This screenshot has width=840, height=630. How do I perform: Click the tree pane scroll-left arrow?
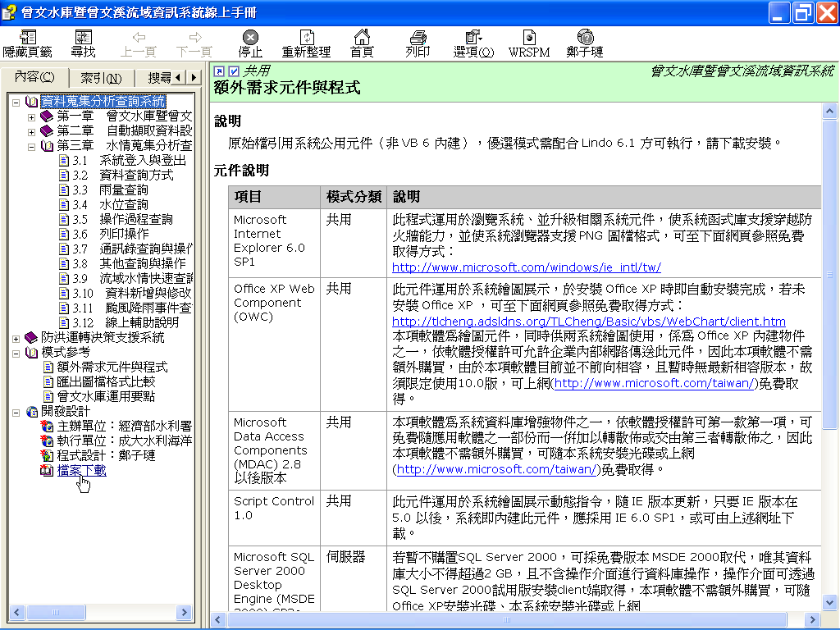[16, 612]
